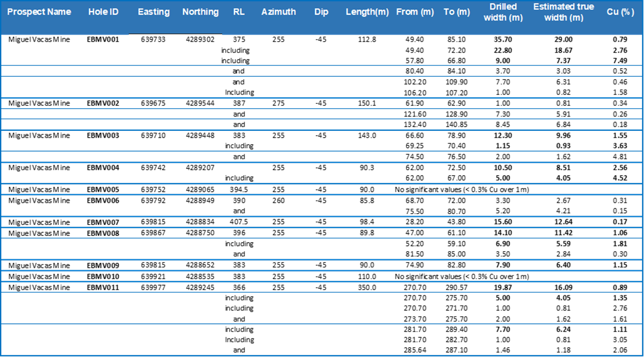Select northing value 4288949

(x=200, y=201)
